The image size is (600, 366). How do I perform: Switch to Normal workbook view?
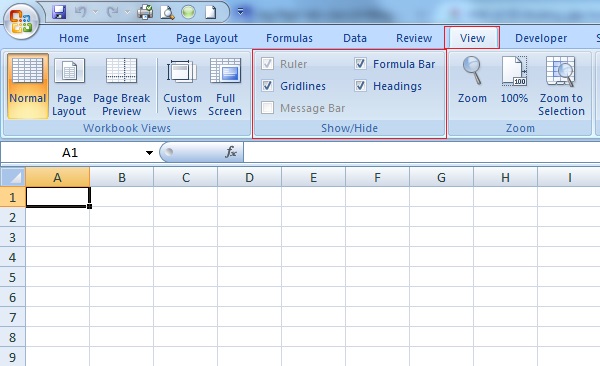coord(28,86)
